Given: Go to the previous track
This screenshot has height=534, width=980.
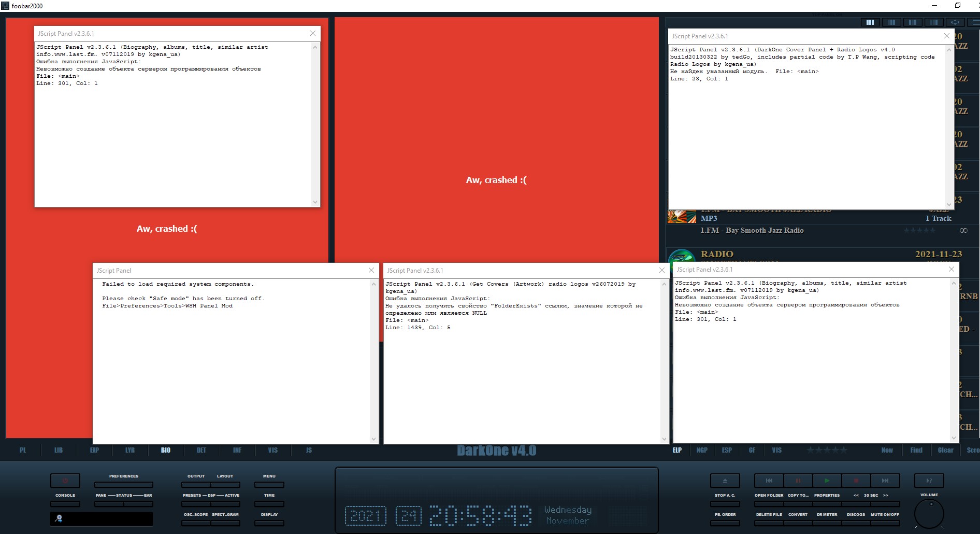Looking at the screenshot, I should click(769, 481).
